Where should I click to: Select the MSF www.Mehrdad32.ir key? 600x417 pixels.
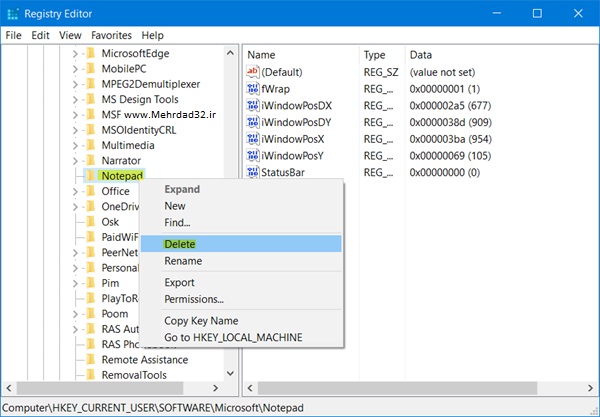[x=158, y=114]
